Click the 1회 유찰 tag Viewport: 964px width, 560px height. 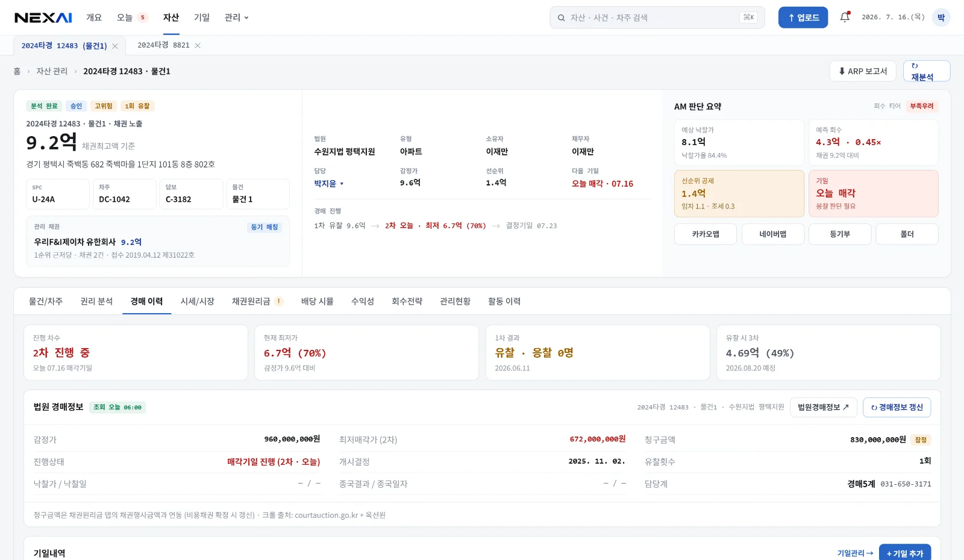point(137,106)
